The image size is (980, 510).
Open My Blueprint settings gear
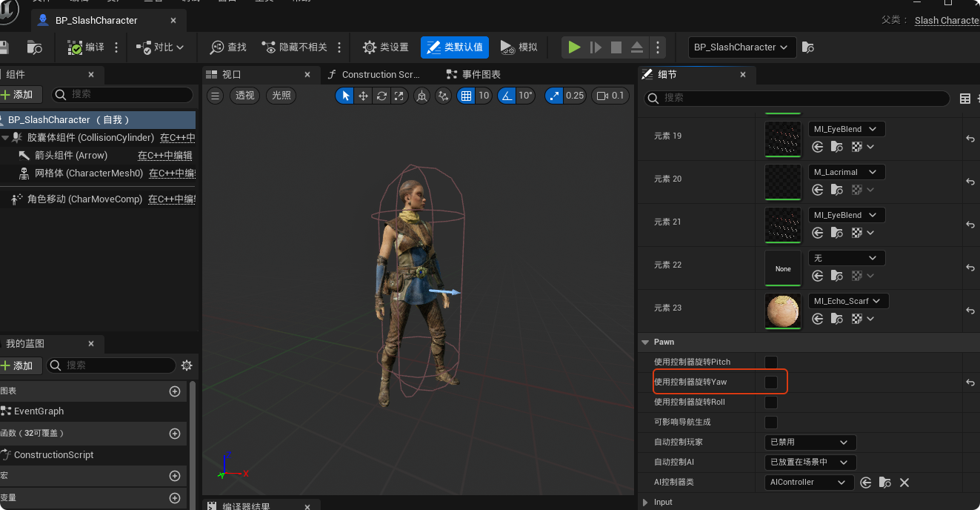(187, 365)
